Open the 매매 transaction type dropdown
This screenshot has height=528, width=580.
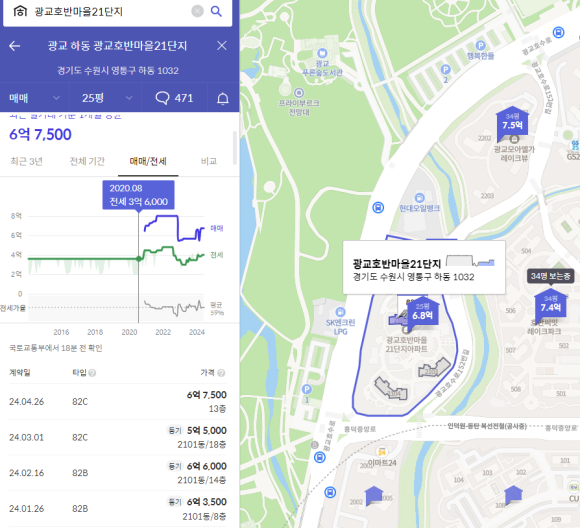[34, 98]
